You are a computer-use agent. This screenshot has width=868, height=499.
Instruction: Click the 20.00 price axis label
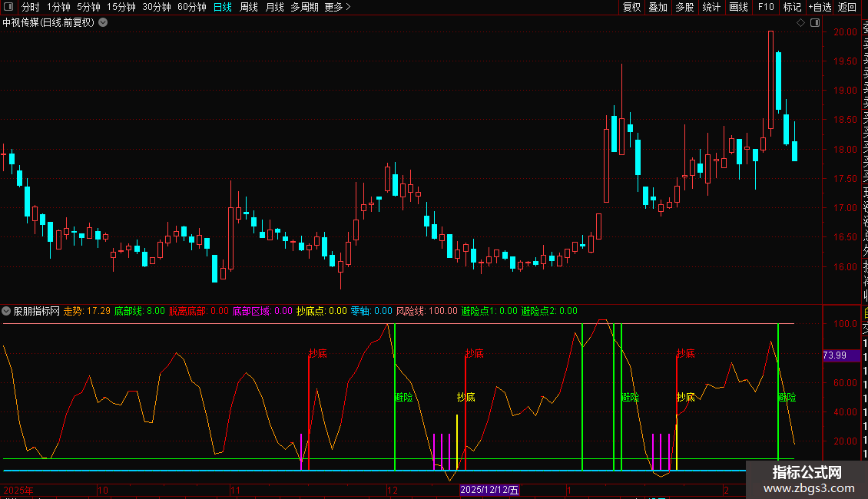pos(845,32)
